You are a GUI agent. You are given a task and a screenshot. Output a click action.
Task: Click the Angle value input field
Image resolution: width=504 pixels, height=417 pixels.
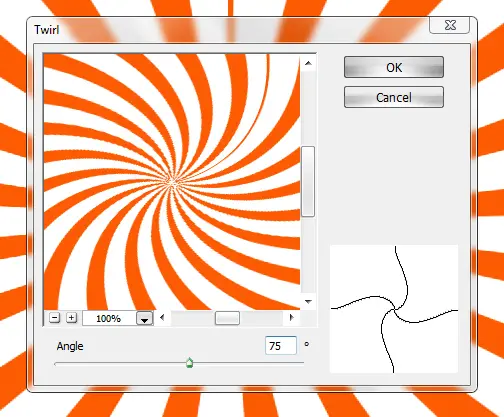[x=281, y=345]
